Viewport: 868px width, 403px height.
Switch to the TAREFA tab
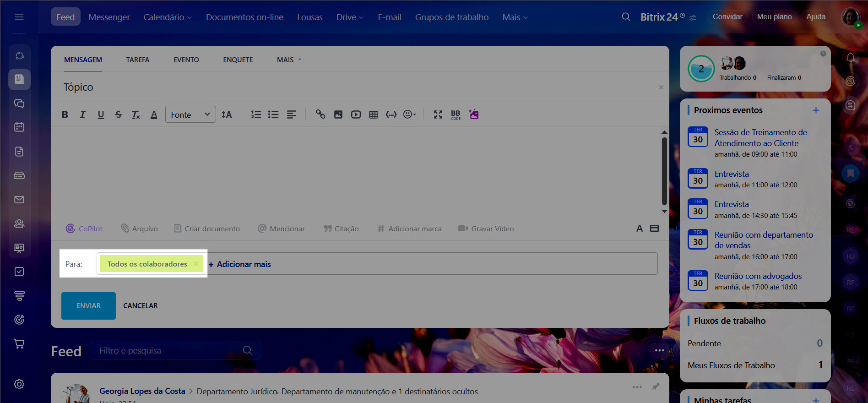point(138,60)
